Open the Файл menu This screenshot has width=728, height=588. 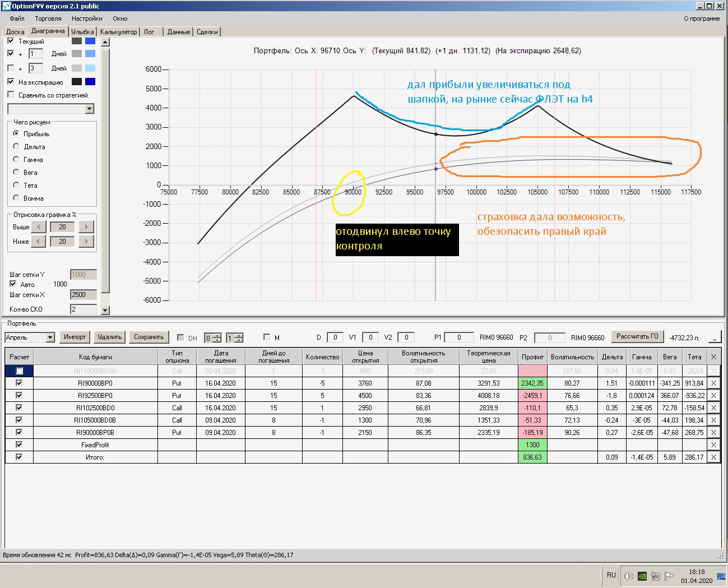[17, 18]
